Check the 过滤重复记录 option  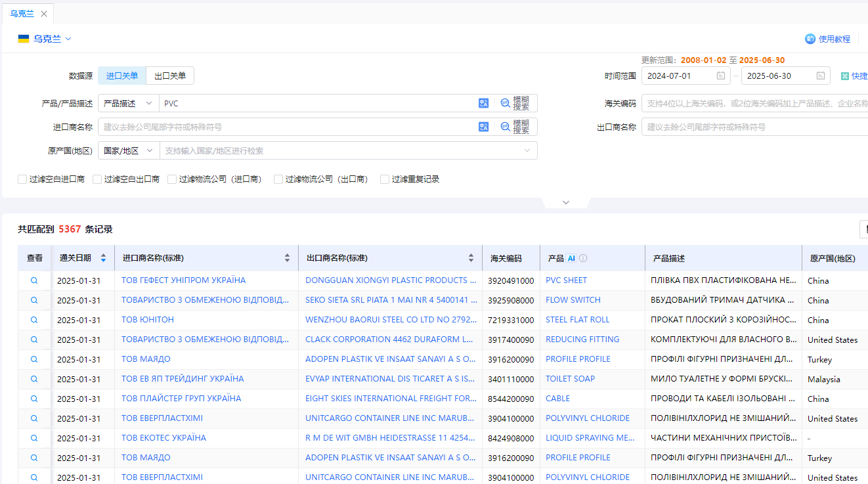[x=384, y=179]
